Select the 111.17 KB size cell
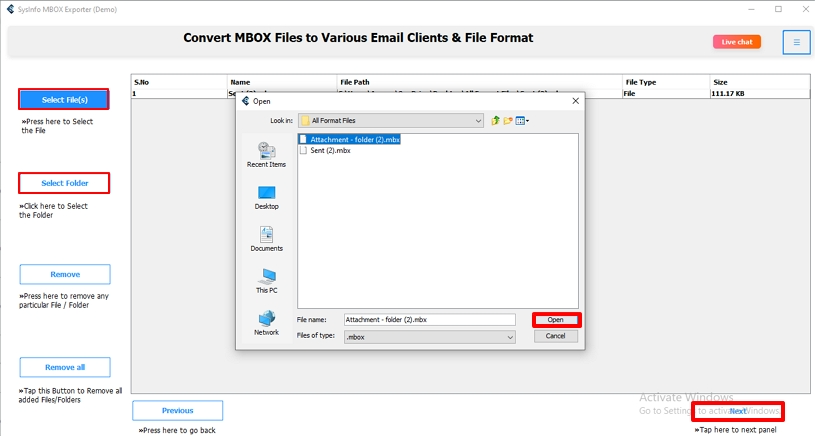Viewport: 815px width, 436px height. click(x=759, y=94)
